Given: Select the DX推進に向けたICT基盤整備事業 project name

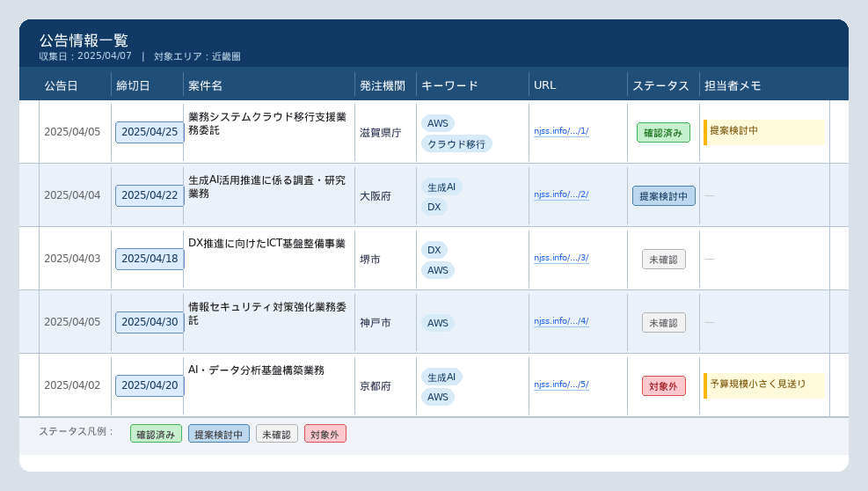Looking at the screenshot, I should pyautogui.click(x=266, y=243).
